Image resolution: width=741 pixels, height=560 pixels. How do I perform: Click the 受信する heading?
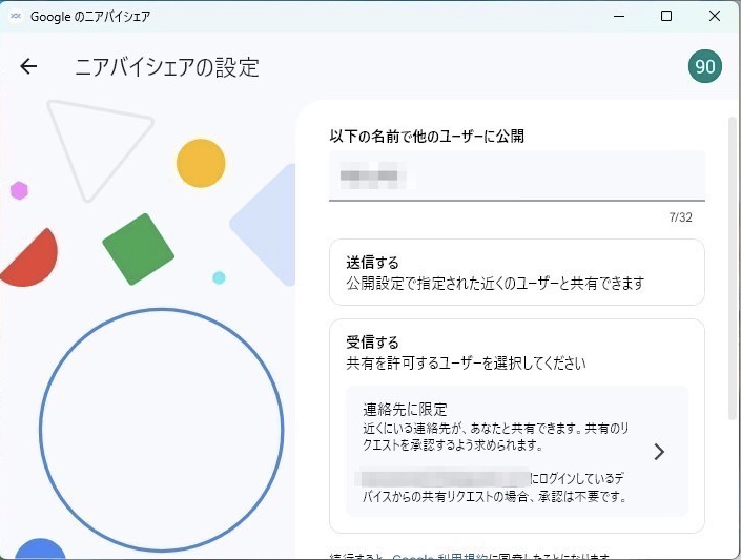click(372, 342)
